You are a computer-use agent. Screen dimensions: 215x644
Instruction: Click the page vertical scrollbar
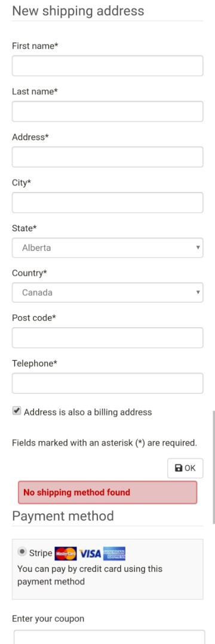click(213, 466)
